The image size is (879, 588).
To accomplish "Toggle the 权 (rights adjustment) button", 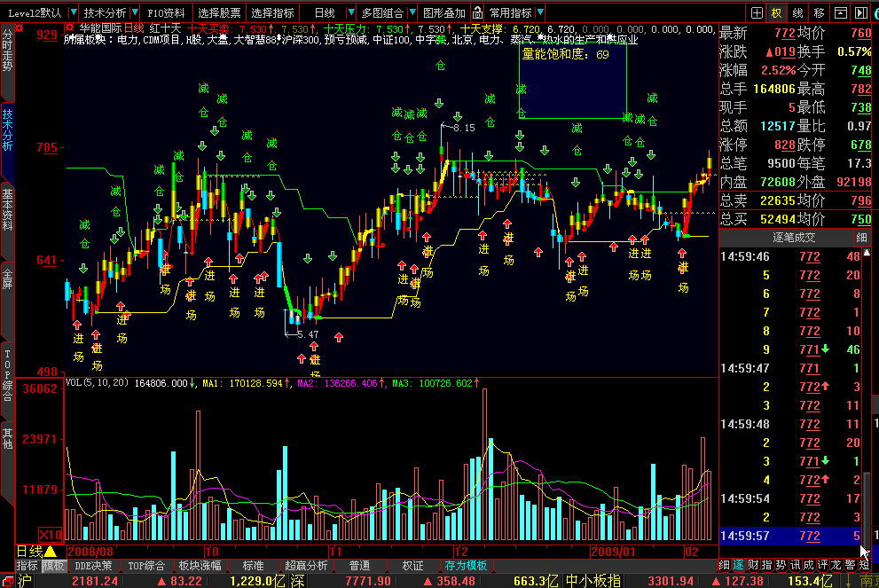I will [776, 13].
